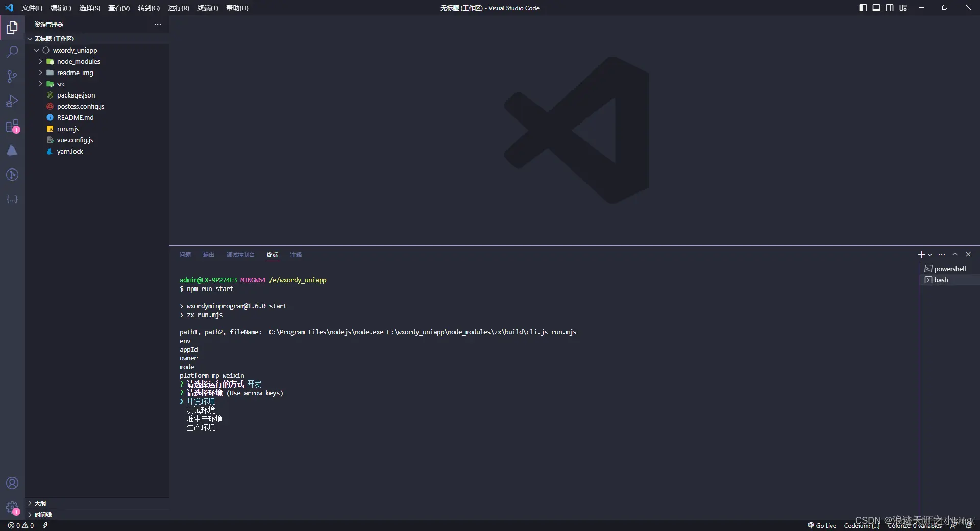Select the powershell terminal instance
The height and width of the screenshot is (531, 980).
949,269
